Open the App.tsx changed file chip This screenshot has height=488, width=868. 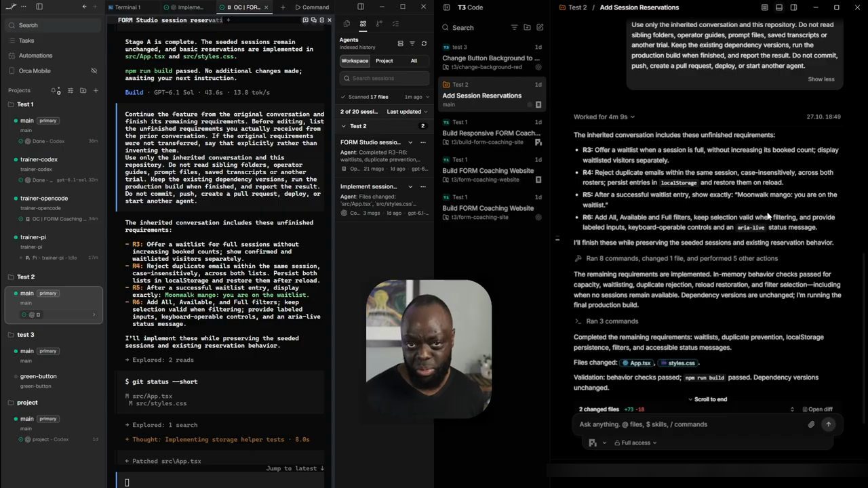pyautogui.click(x=636, y=363)
